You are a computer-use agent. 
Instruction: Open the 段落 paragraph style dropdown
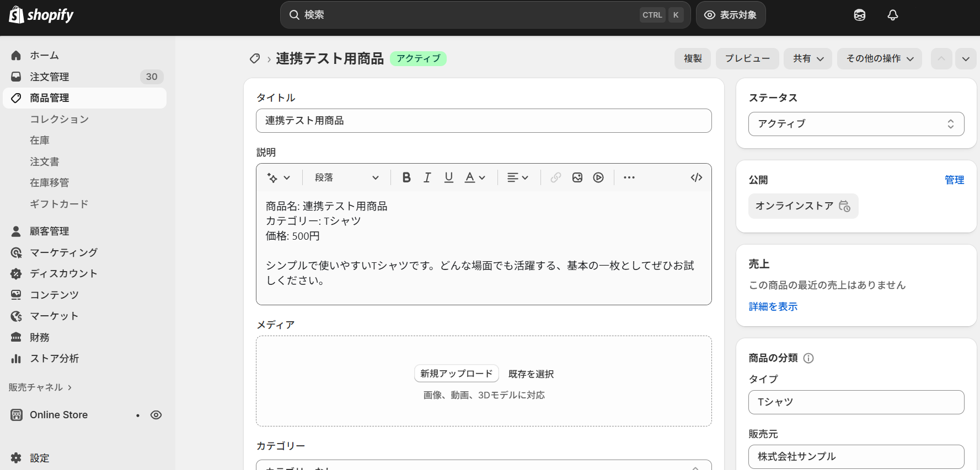[x=346, y=177]
